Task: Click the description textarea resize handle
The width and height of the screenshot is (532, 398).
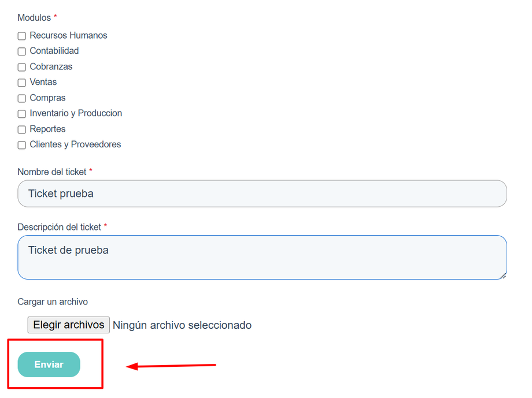Action: (503, 276)
